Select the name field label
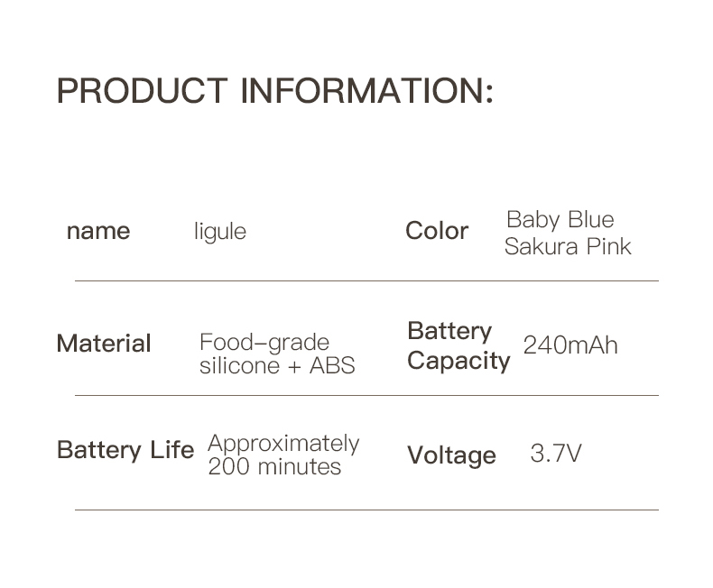Screen dimensions: 713x588 point(98,231)
